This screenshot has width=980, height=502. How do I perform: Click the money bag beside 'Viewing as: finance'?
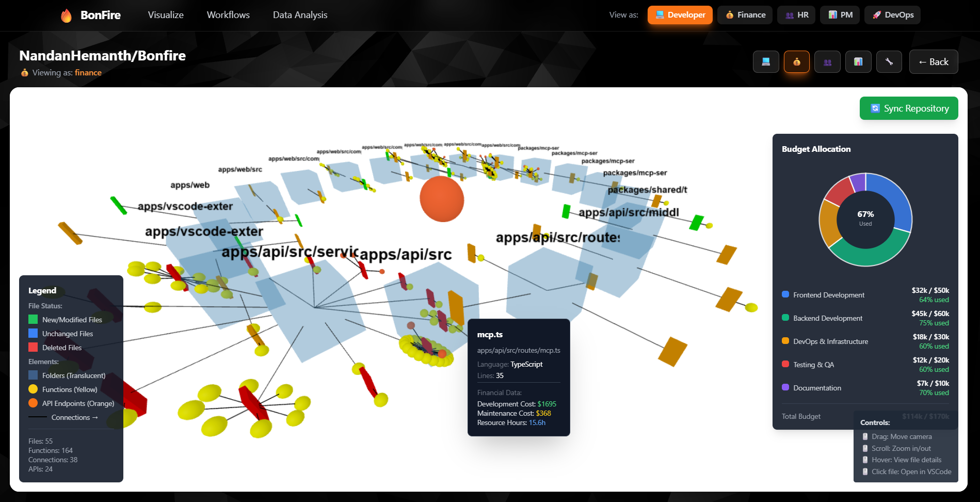(24, 73)
